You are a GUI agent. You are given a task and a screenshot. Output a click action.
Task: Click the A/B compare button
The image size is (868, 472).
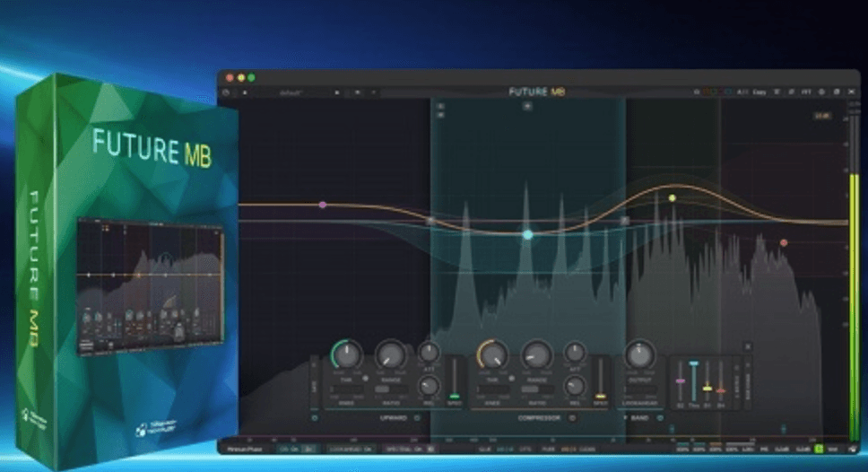coord(742,92)
